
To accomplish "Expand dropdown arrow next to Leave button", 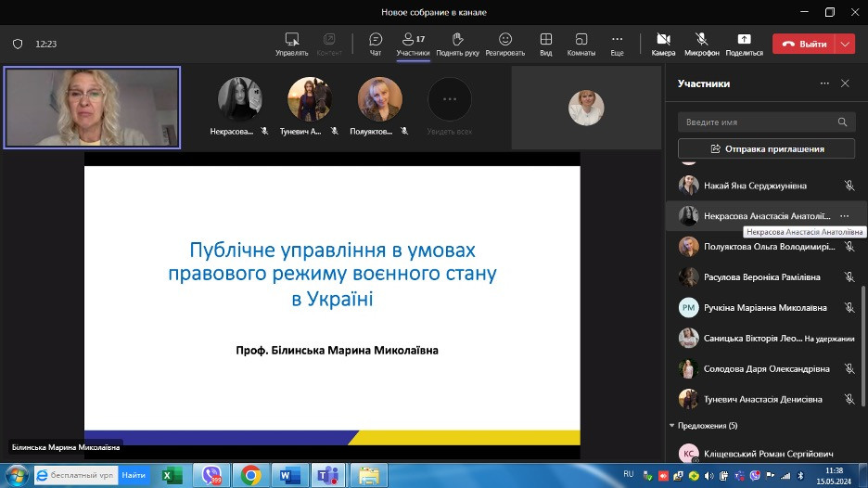I will click(845, 44).
